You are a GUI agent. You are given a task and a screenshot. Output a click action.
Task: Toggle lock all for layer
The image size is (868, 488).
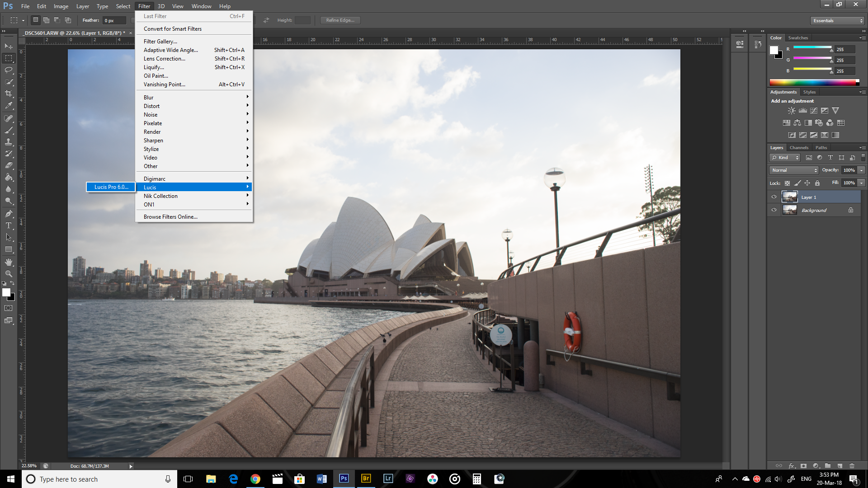coord(817,183)
